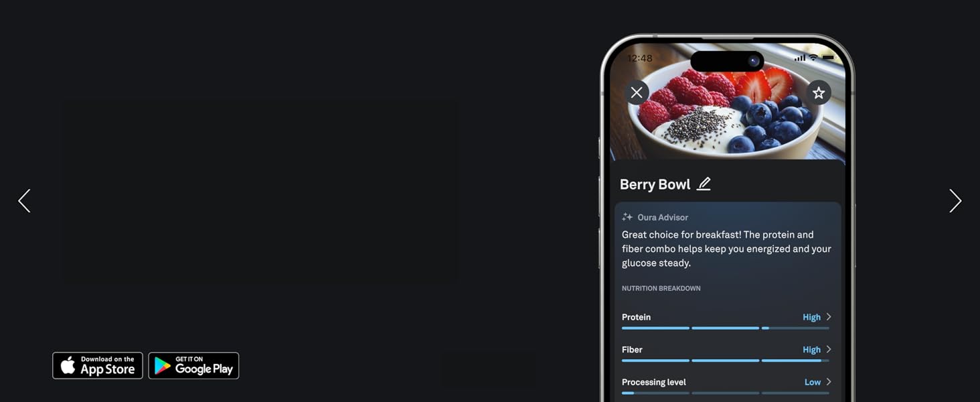The height and width of the screenshot is (402, 980).
Task: Click the Protein level progress bar
Action: (x=726, y=328)
